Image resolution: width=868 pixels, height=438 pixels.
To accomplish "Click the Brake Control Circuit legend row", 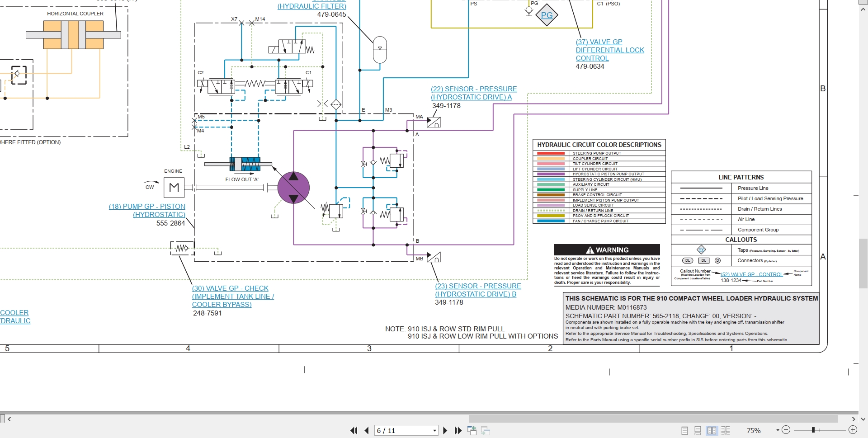I will tap(599, 195).
